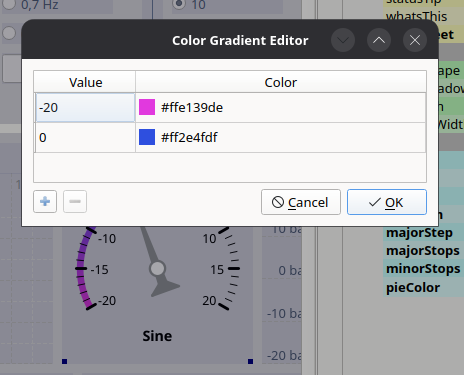Close the Color Gradient Editor window
Image resolution: width=464 pixels, height=375 pixels.
click(415, 40)
